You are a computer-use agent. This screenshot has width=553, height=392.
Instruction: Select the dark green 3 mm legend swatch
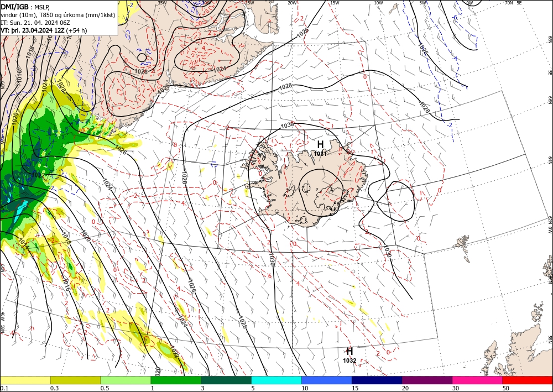pos(226,380)
